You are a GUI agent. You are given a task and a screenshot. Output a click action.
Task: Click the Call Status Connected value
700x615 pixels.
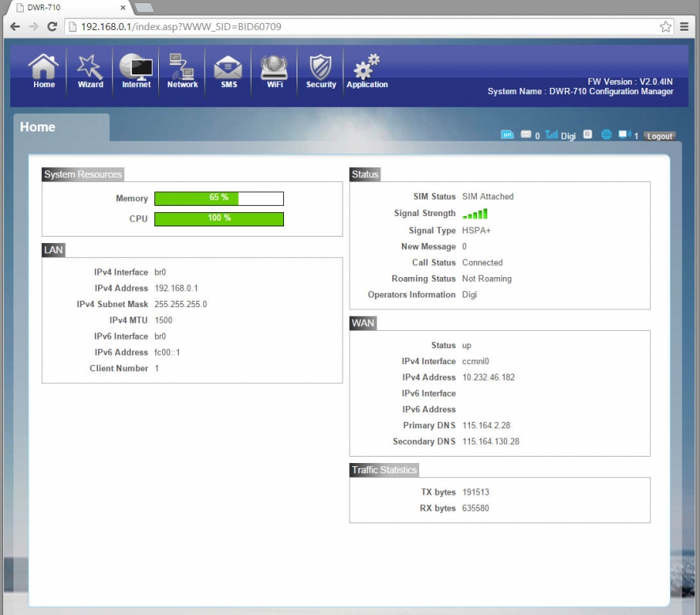click(482, 263)
